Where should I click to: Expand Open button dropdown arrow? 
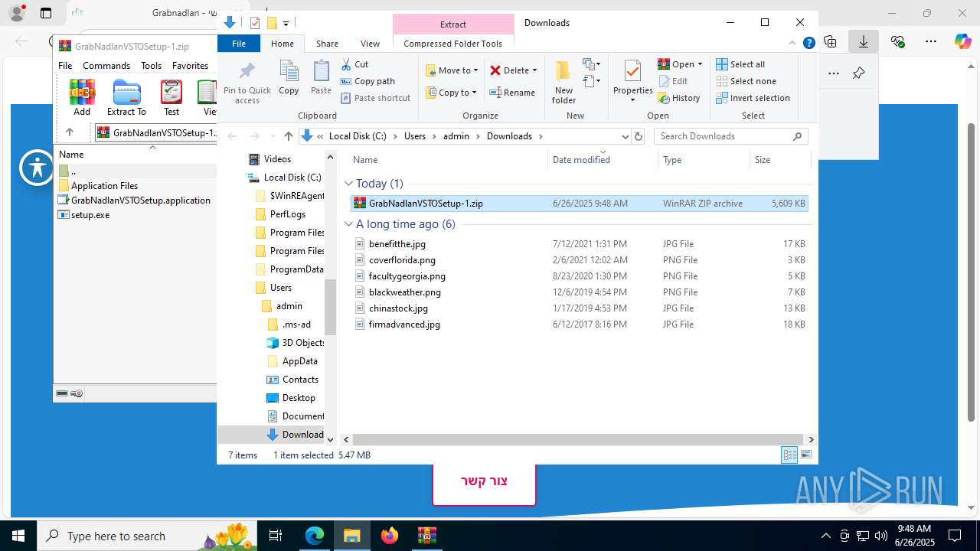point(700,64)
